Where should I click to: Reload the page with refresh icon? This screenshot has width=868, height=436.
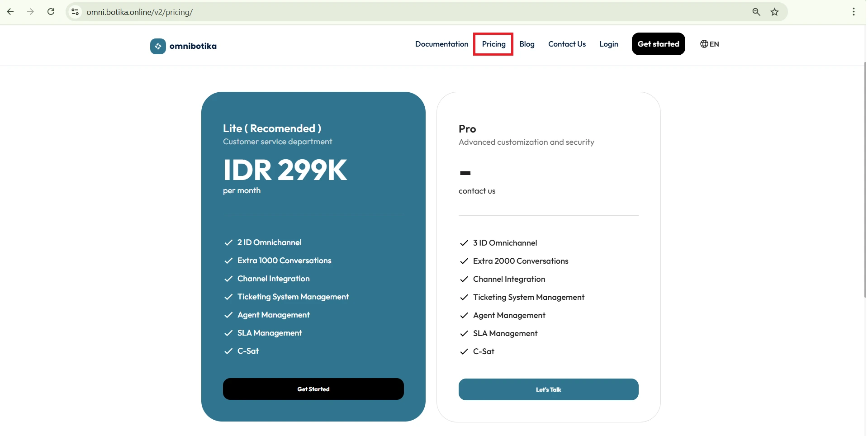(x=51, y=12)
